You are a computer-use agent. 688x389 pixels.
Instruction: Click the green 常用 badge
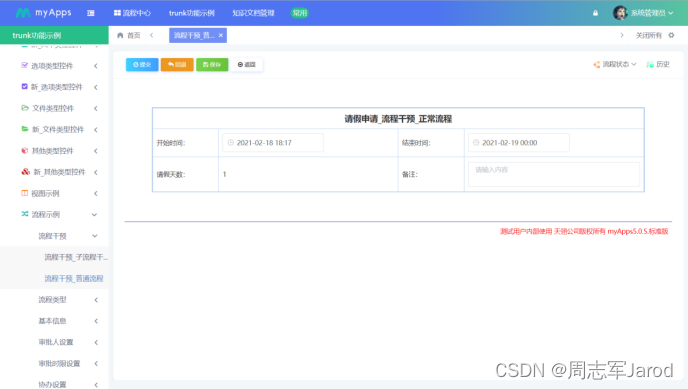[x=300, y=13]
